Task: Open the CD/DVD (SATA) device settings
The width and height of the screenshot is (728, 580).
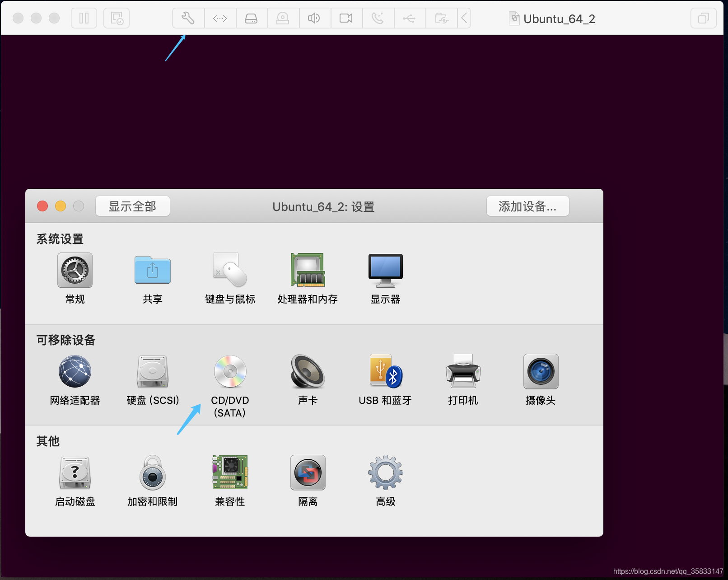Action: 229,372
